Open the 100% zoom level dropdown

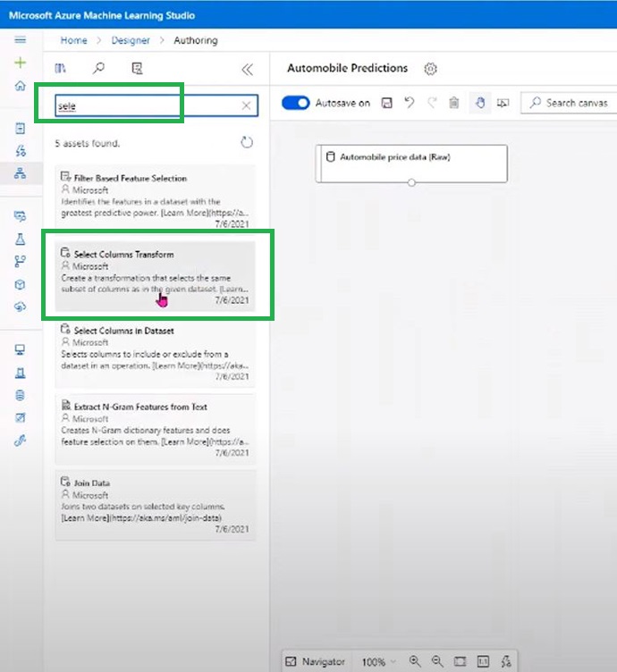click(378, 661)
